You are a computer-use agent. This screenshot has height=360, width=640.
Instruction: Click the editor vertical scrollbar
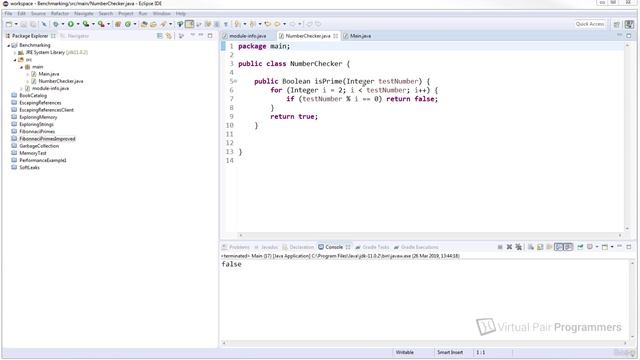[x=627, y=136]
